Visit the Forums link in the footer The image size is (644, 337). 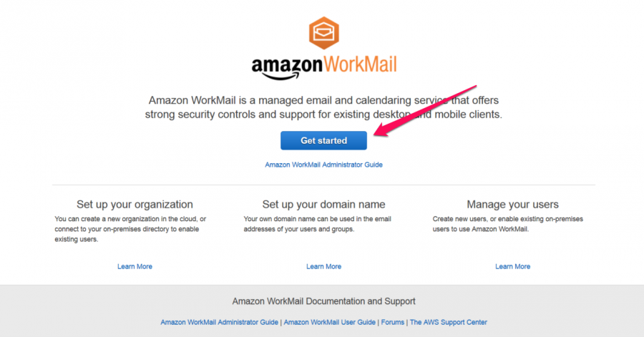(393, 322)
